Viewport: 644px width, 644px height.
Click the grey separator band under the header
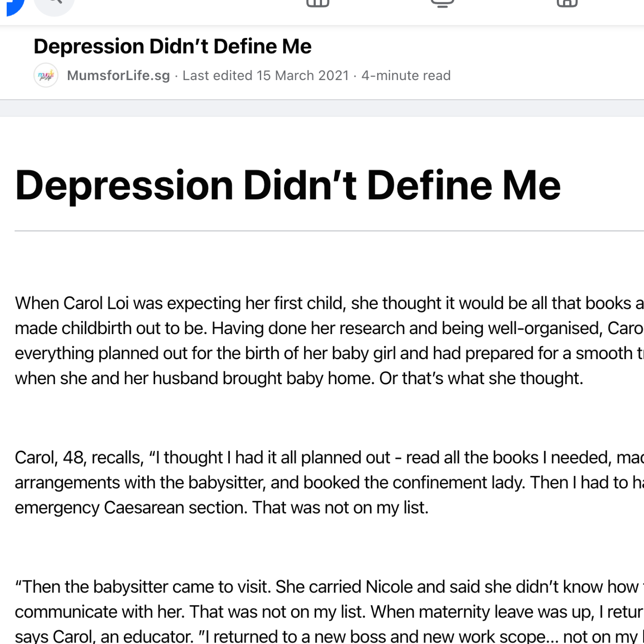pos(322,108)
